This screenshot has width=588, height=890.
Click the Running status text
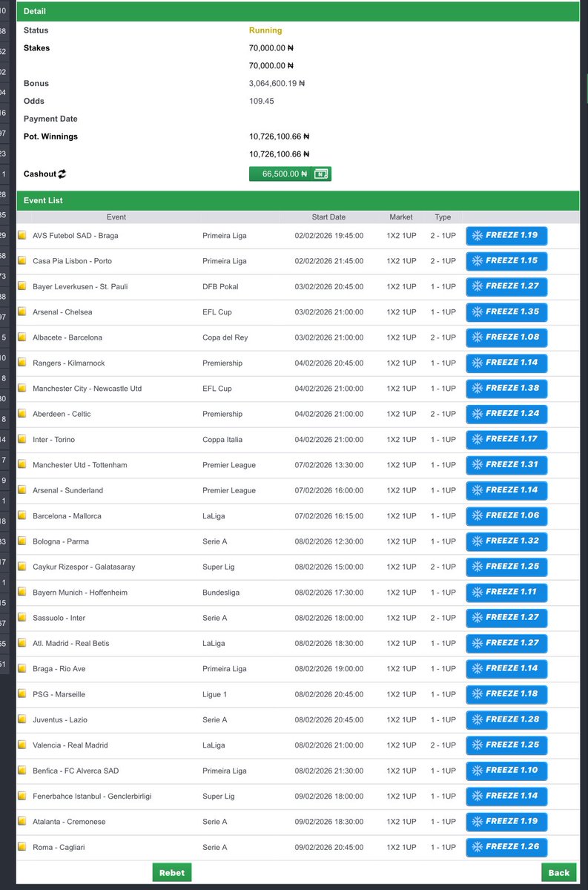(265, 30)
